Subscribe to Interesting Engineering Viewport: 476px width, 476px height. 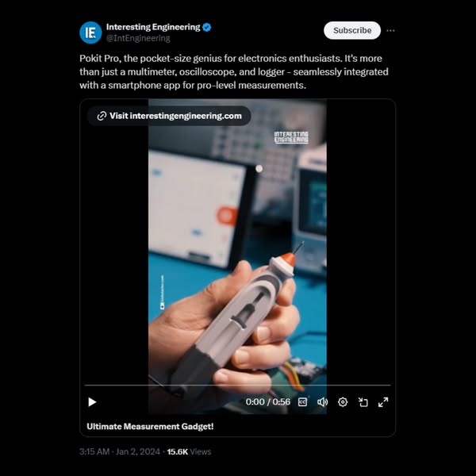click(x=352, y=30)
